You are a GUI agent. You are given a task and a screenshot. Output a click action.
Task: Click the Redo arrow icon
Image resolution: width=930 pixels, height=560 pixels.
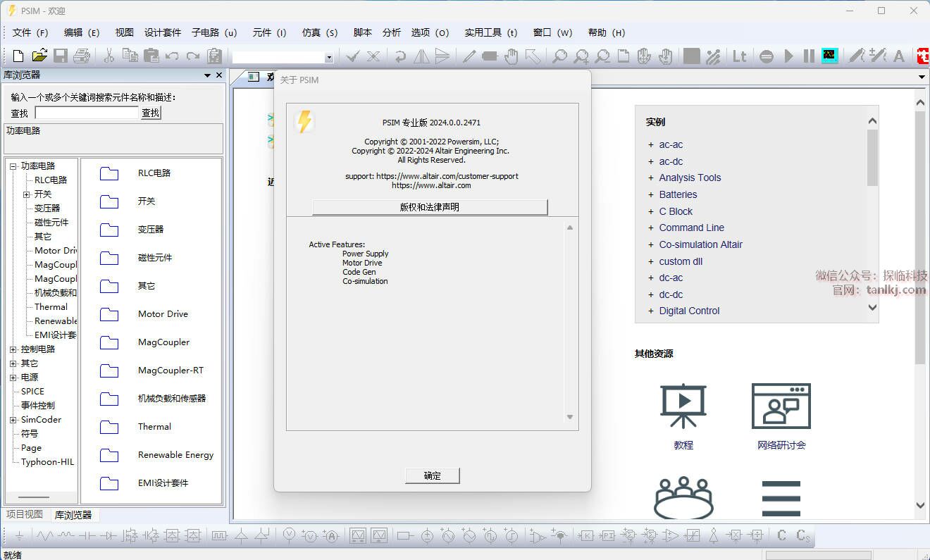(x=193, y=56)
